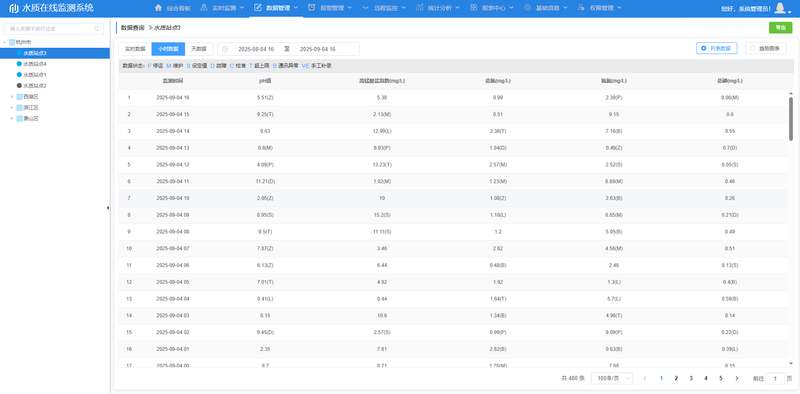Select the 趋势图表 radio option
Screen dimensions: 800x394
765,48
